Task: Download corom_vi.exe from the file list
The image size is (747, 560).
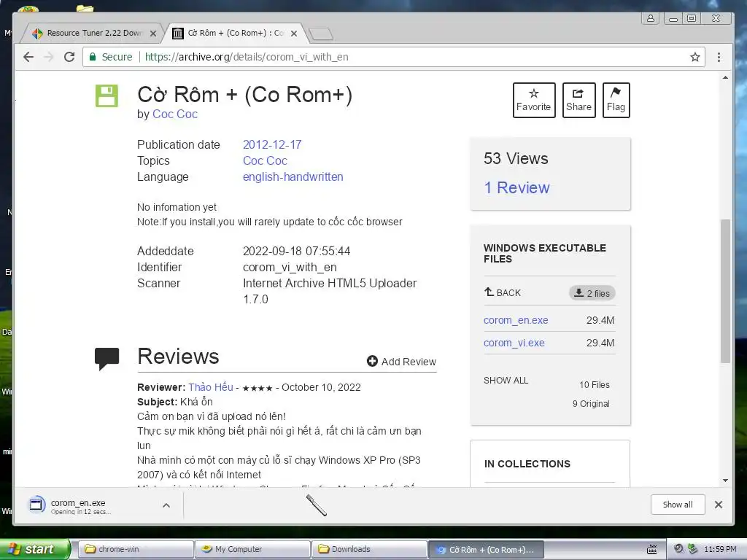Action: [514, 343]
